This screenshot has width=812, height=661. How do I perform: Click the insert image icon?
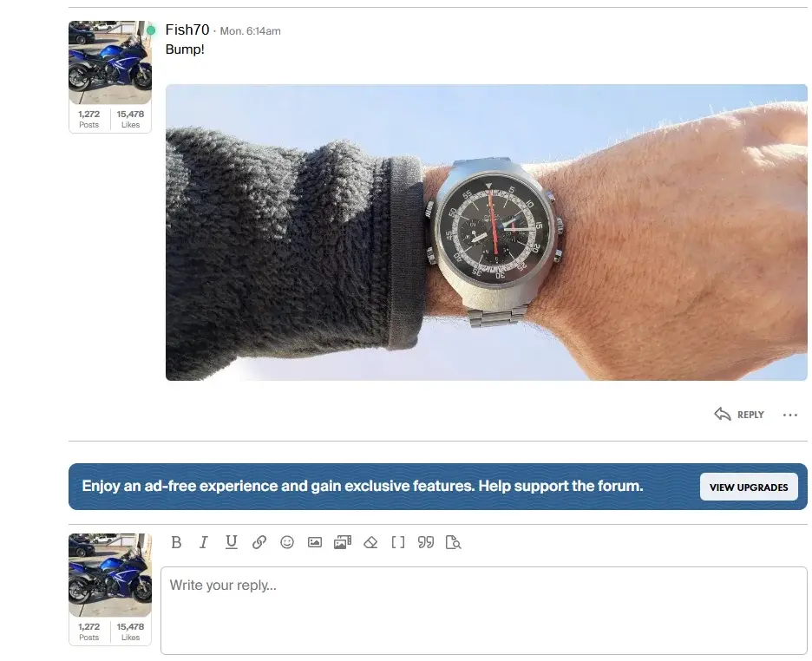(x=315, y=542)
